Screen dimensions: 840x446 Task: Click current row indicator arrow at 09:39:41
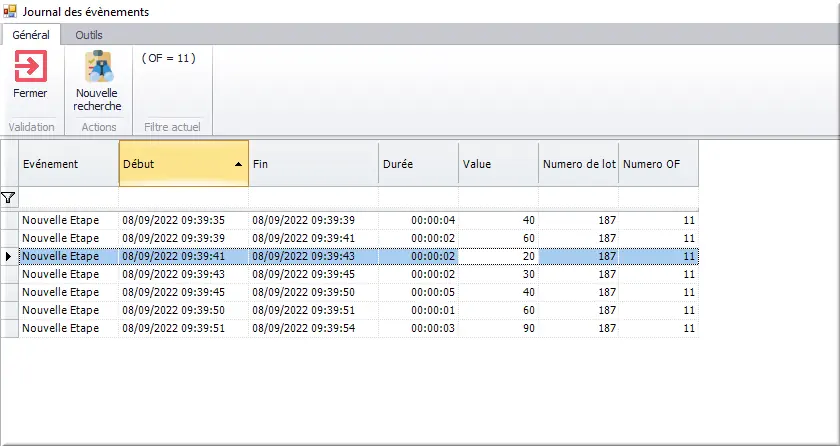tap(8, 256)
